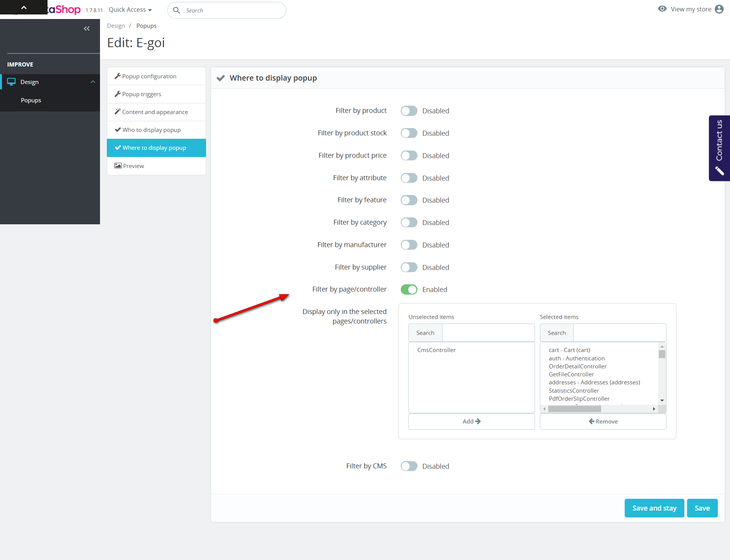This screenshot has height=560, width=730.
Task: Disable the Filter by page/controller toggle
Action: coord(409,289)
